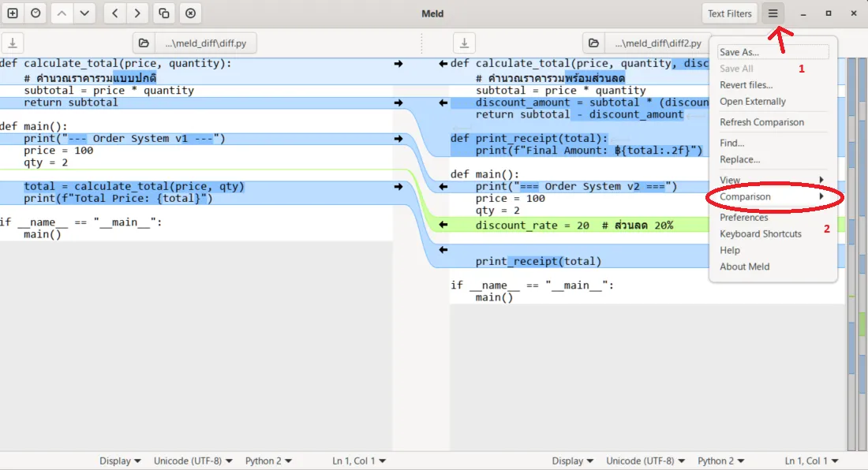This screenshot has height=470, width=868.
Task: Click the green marker in change overview bar
Action: pos(862,323)
